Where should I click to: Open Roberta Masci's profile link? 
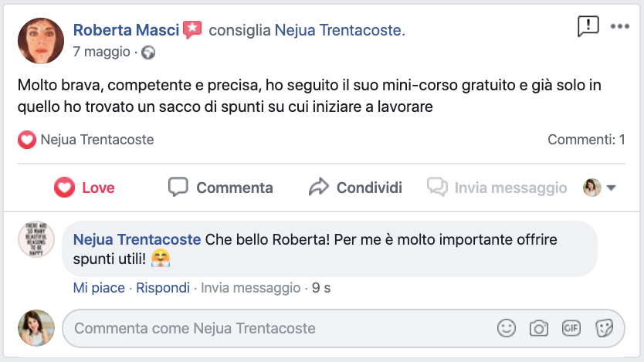click(126, 31)
